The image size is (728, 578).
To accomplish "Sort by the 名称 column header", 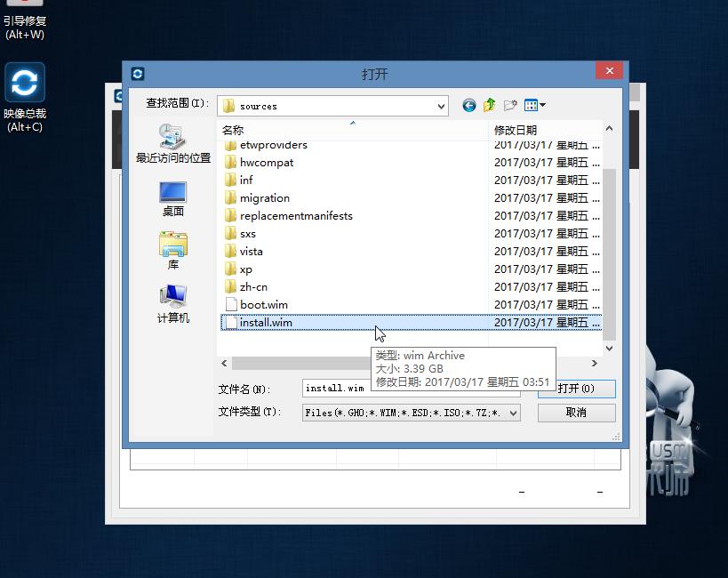I will [353, 130].
